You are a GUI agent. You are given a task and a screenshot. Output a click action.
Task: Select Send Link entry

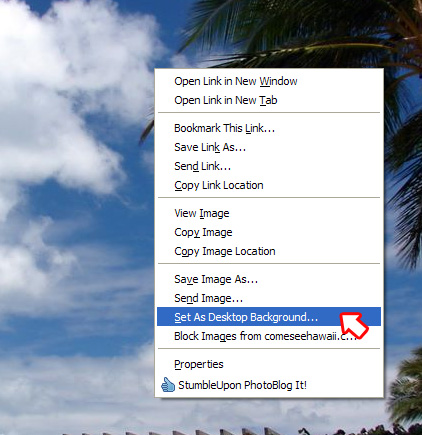[269, 166]
